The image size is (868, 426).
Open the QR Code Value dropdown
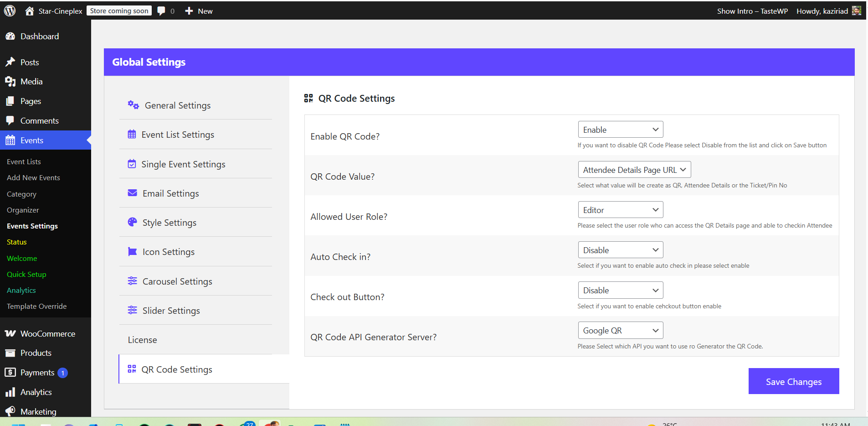coord(634,170)
